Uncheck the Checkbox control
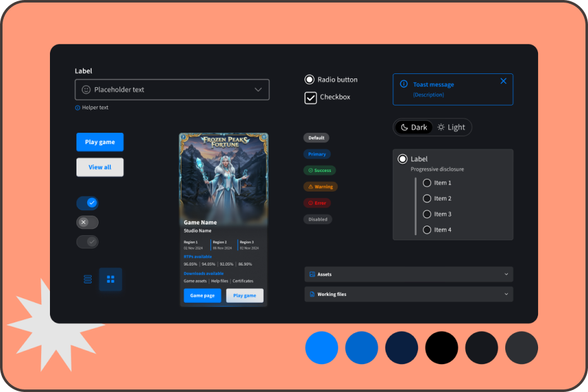Screen dimensions: 588x392 (309, 97)
